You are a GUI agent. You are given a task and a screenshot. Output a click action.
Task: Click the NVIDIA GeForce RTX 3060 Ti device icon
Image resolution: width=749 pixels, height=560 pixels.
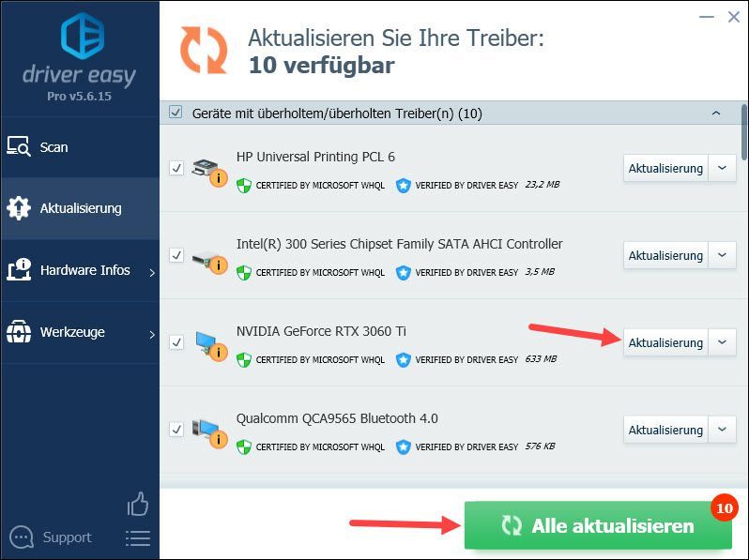210,346
